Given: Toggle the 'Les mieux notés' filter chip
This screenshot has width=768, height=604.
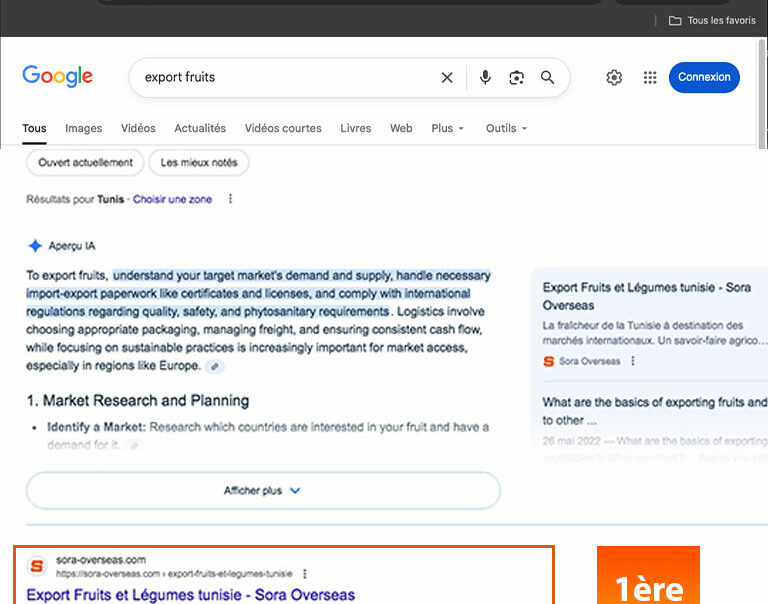Looking at the screenshot, I should [x=199, y=162].
